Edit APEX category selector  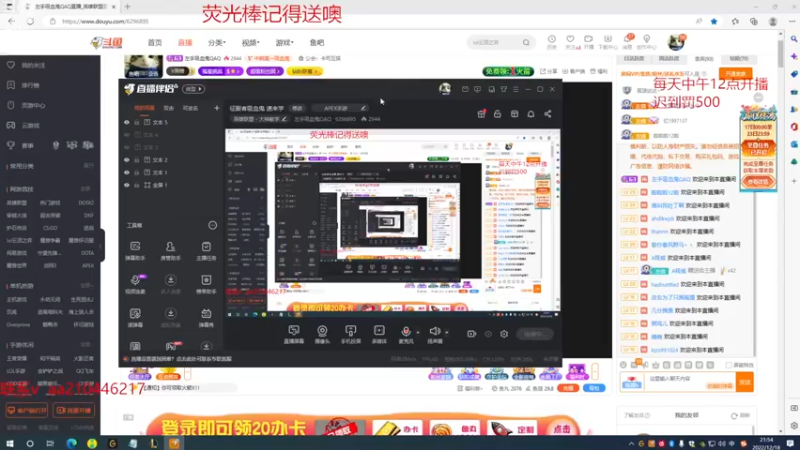tap(340, 108)
